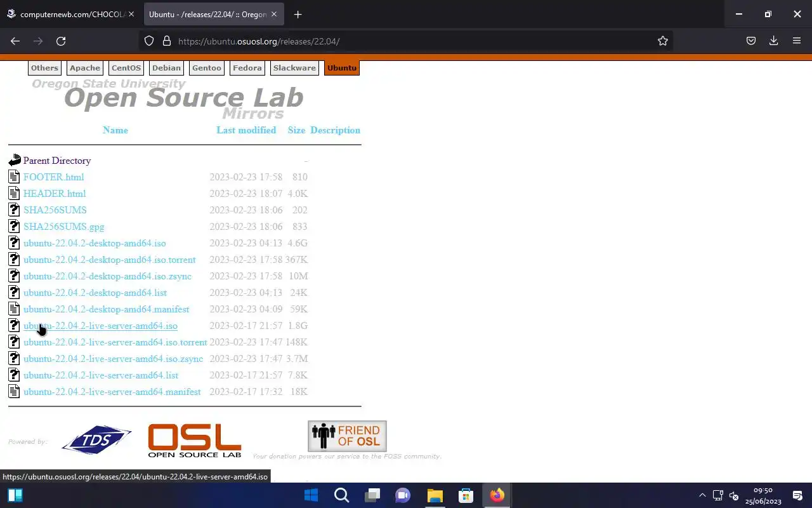812x508 pixels.
Task: Open ubuntu-22.04.2-desktop-amd64.manifest link
Action: (106, 309)
